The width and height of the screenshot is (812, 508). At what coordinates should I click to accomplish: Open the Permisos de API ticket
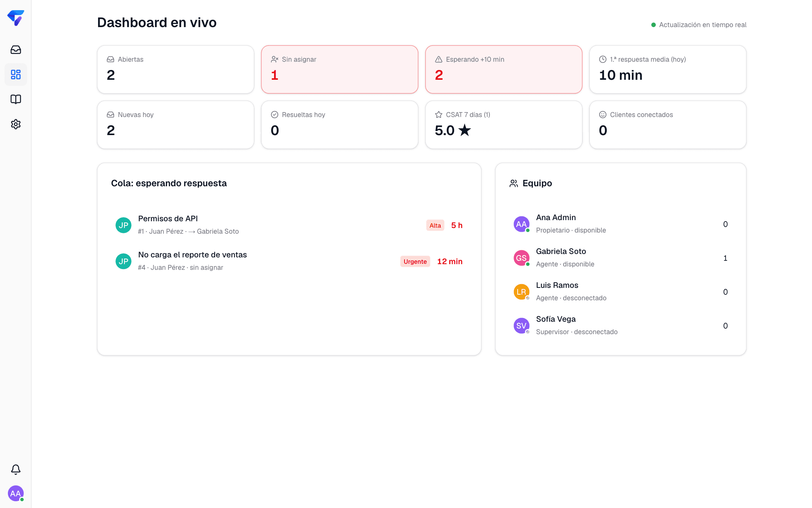point(289,225)
